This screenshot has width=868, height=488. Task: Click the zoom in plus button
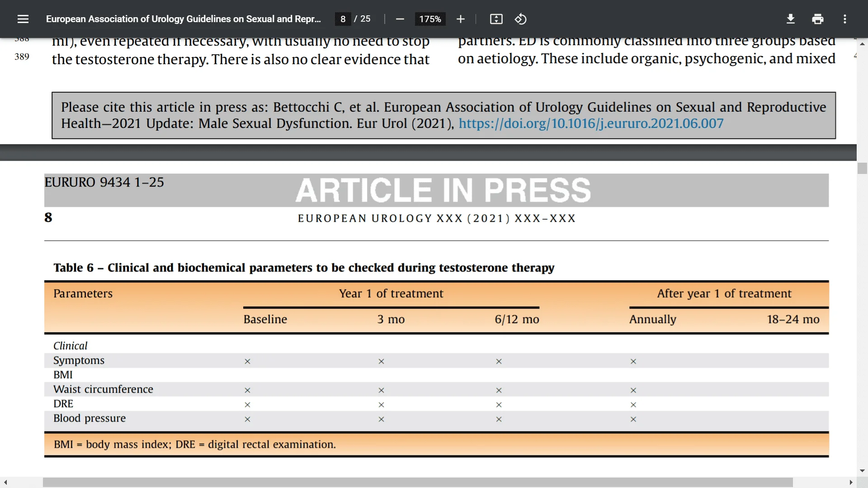coord(459,19)
